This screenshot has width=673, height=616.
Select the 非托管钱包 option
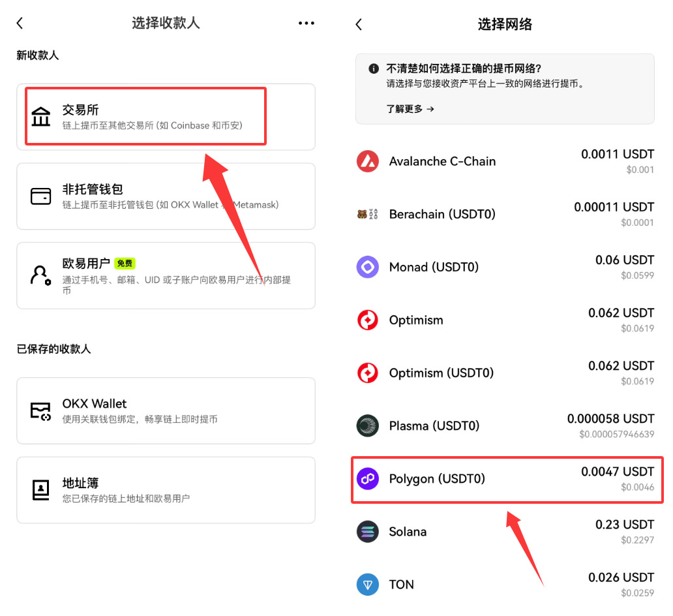click(x=166, y=196)
